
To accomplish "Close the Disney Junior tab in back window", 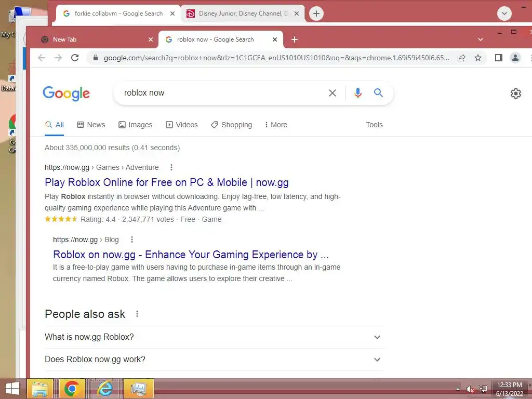I will coord(297,14).
